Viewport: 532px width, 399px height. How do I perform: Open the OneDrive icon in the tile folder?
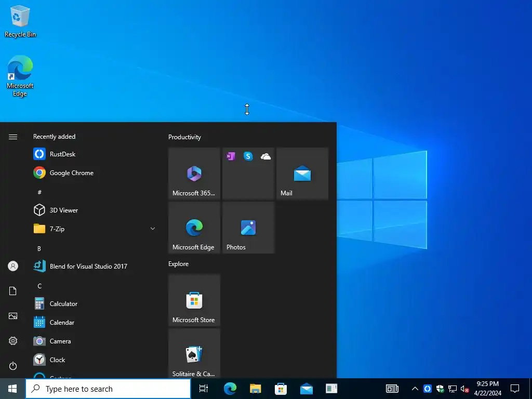pos(265,156)
